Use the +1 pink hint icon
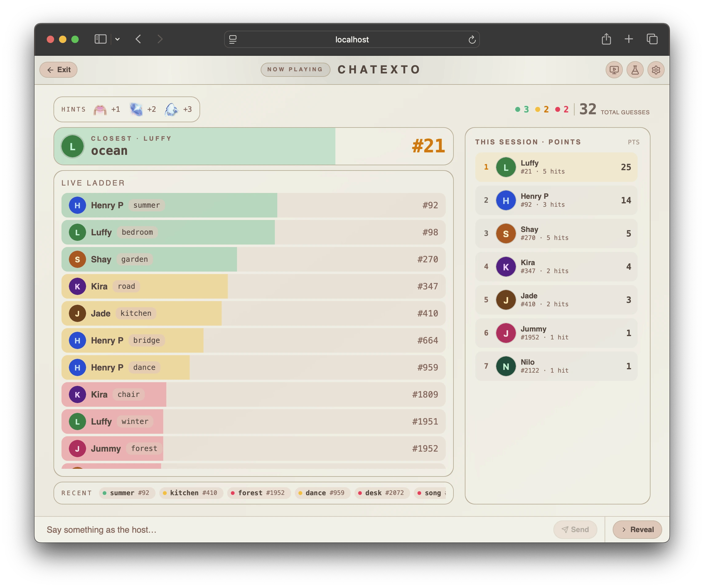The width and height of the screenshot is (704, 588). [100, 109]
